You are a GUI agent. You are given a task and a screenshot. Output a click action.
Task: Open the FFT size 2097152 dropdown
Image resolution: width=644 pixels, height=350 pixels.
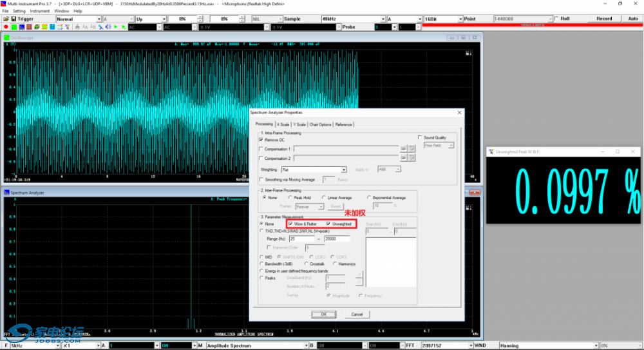click(x=471, y=345)
